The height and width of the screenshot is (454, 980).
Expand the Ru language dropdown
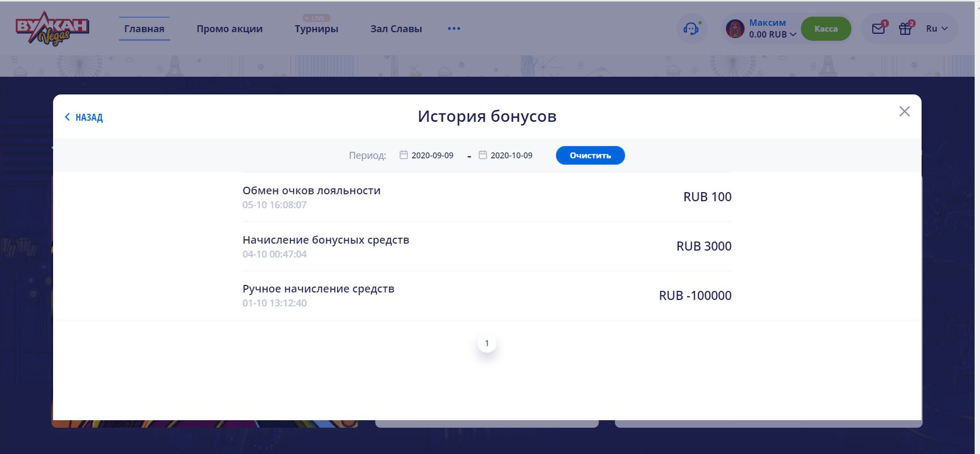point(937,29)
